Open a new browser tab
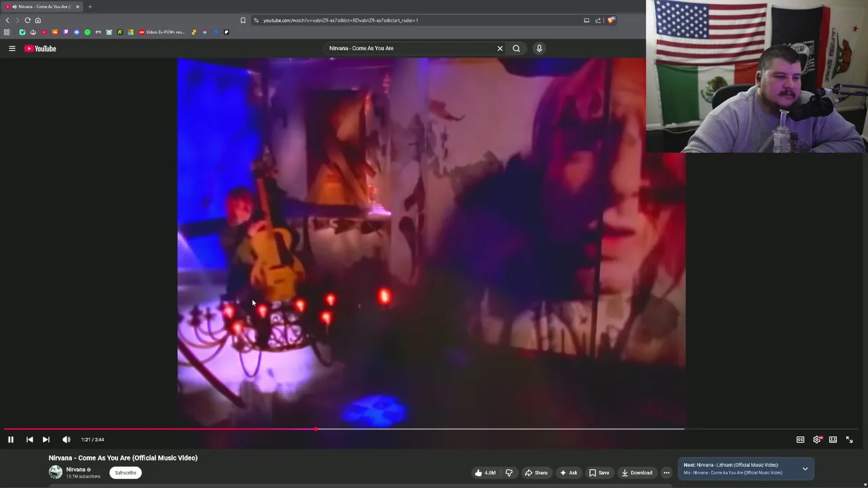The height and width of the screenshot is (488, 868). pyautogui.click(x=90, y=7)
